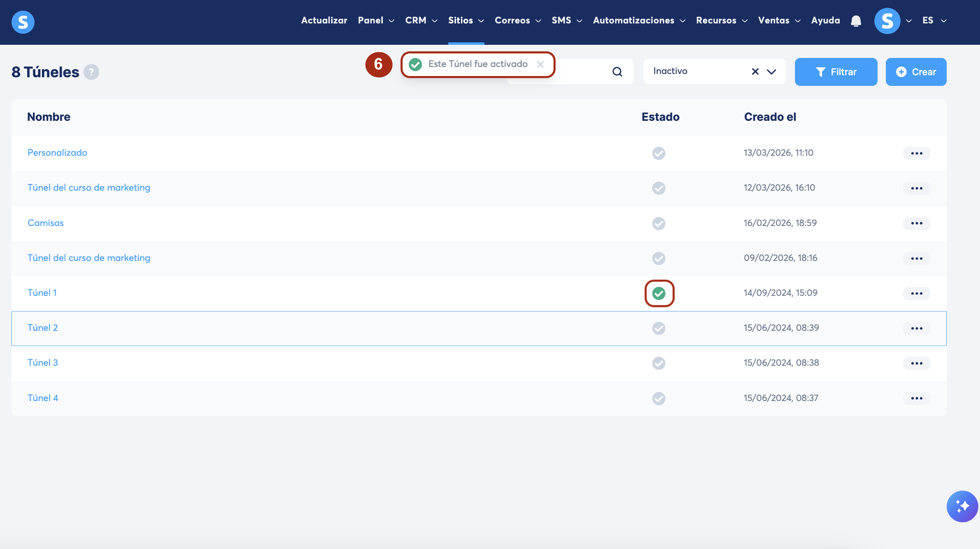980x549 pixels.
Task: Open the ES language dropdown
Action: [x=934, y=21]
